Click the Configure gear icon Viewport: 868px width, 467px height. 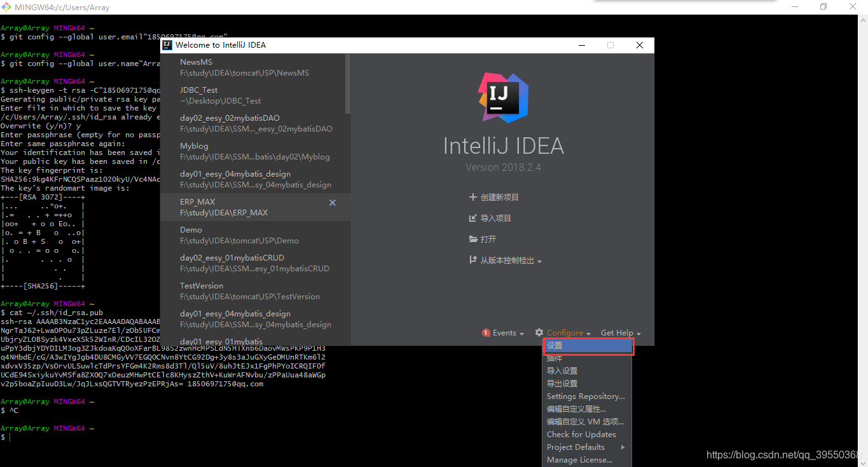pos(539,333)
